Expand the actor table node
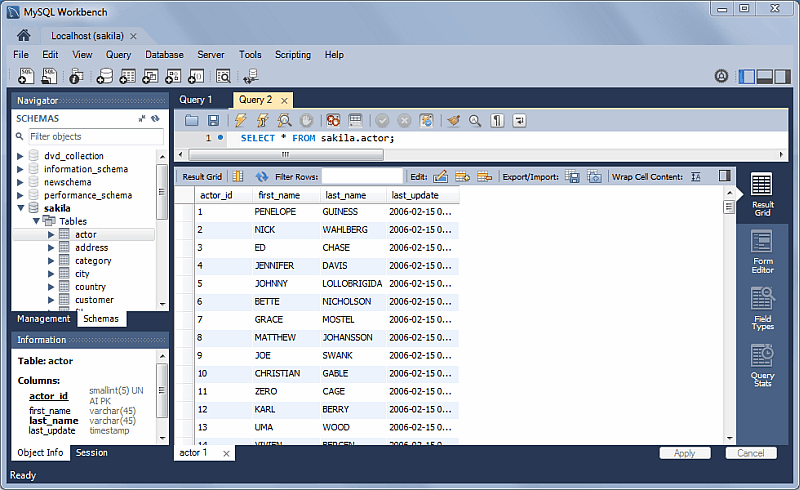The width and height of the screenshot is (800, 490). point(51,235)
